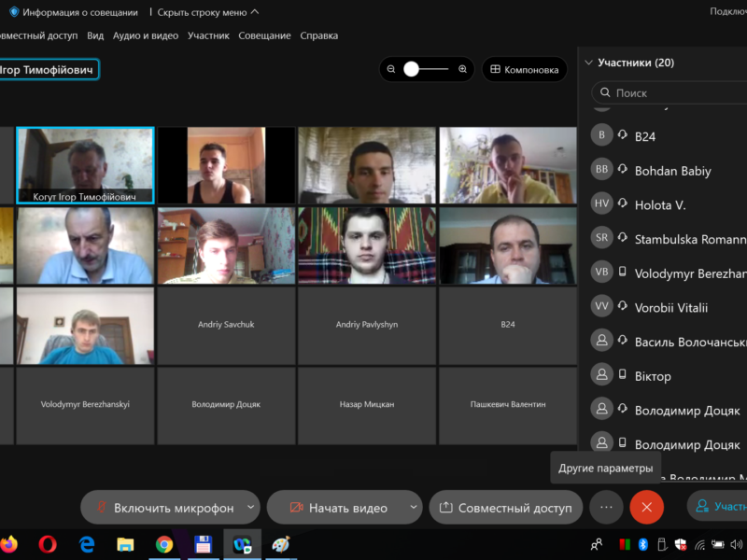Open the Справка menu
747x560 pixels.
[318, 35]
